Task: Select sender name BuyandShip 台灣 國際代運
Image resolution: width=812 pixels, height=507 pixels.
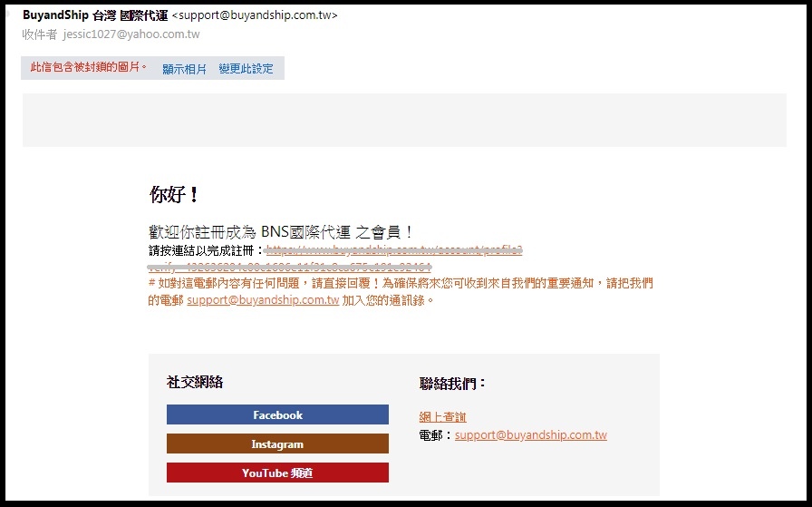Action: tap(95, 15)
